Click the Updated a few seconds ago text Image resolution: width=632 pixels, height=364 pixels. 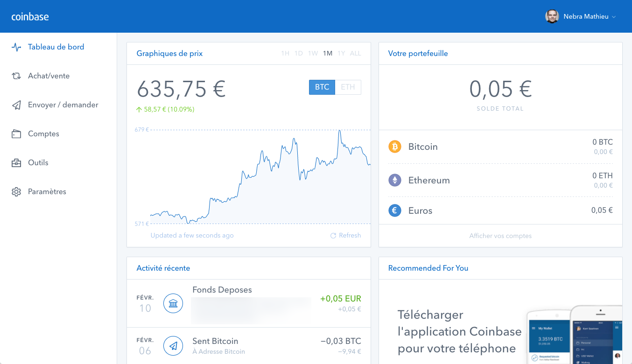coord(192,236)
